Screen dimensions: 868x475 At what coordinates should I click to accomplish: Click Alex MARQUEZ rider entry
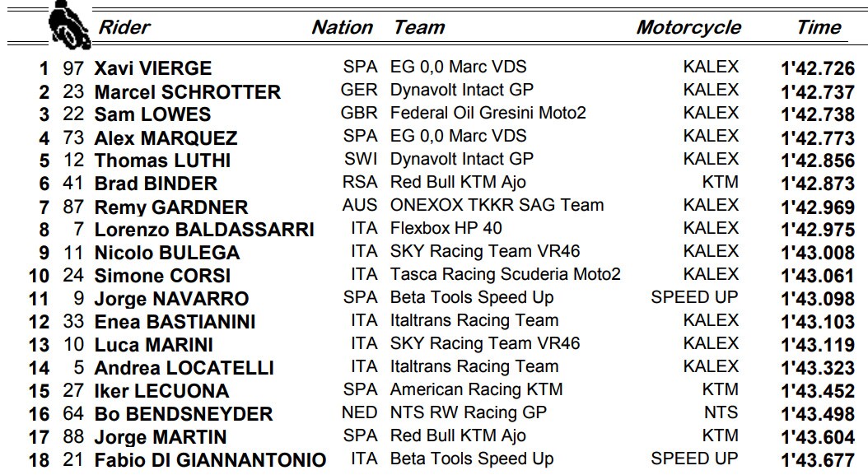[x=166, y=137]
